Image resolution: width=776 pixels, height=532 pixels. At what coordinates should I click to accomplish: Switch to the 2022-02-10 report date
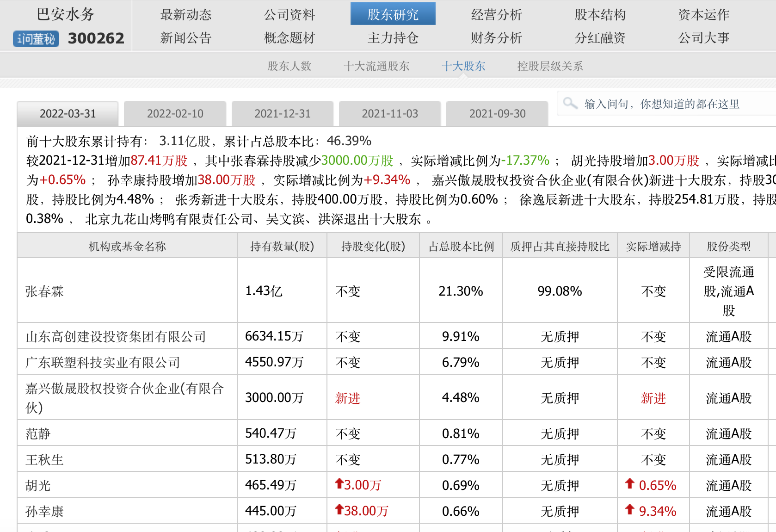coord(175,114)
